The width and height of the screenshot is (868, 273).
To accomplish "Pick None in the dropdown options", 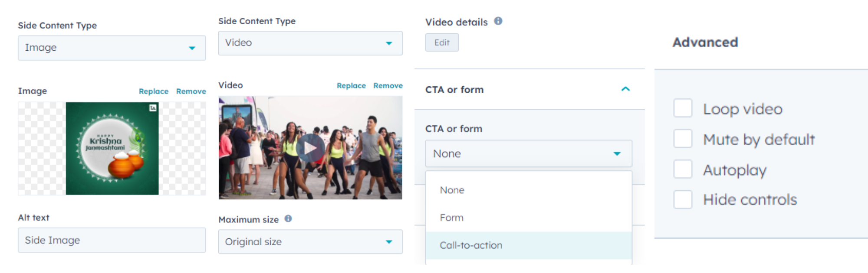I will pyautogui.click(x=452, y=190).
